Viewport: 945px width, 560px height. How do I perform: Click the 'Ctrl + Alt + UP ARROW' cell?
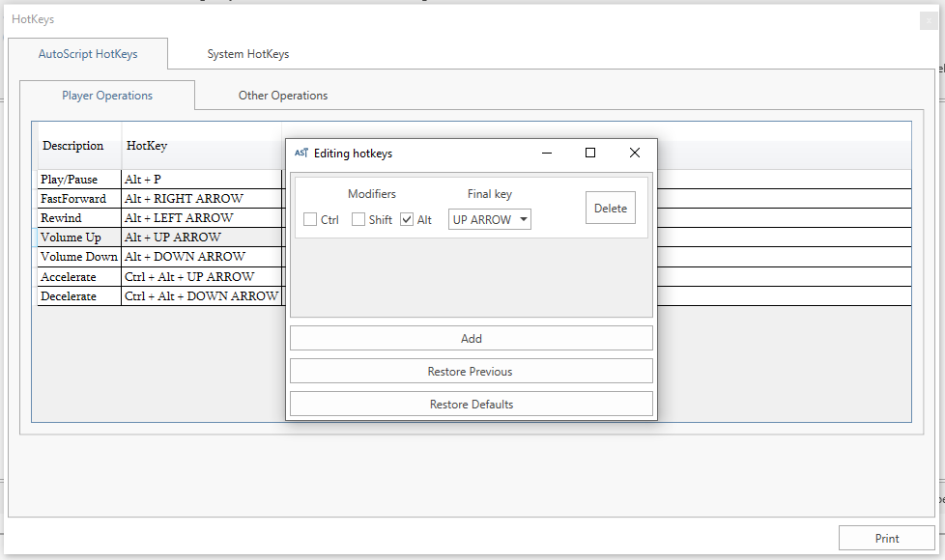tap(202, 277)
